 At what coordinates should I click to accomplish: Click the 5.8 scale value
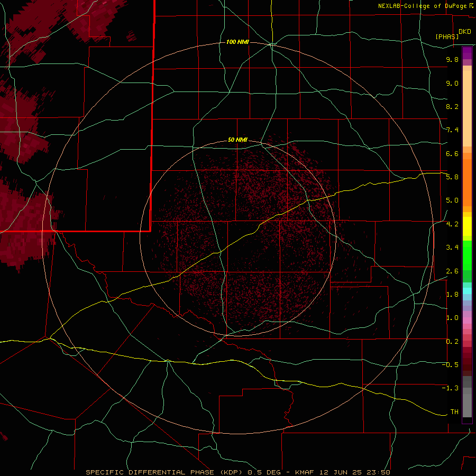(452, 177)
